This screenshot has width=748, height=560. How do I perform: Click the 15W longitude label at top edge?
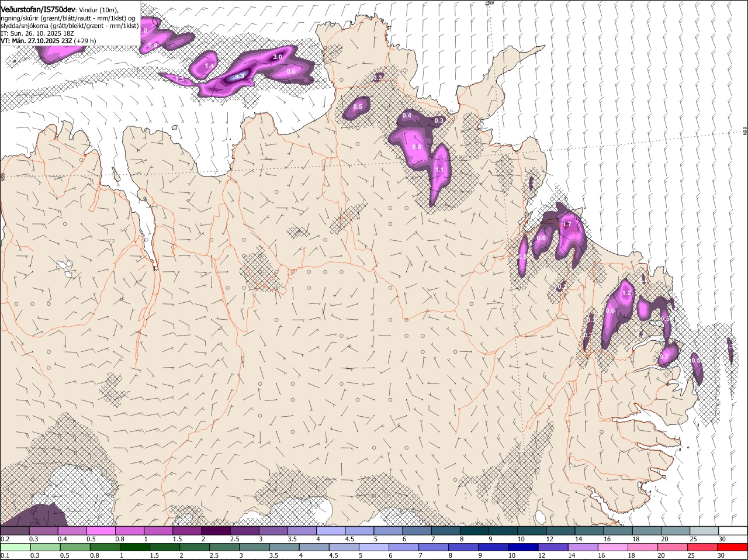[490, 3]
